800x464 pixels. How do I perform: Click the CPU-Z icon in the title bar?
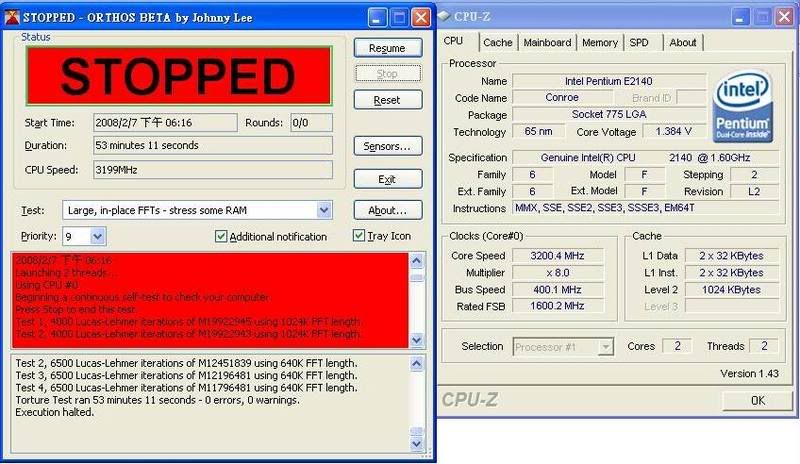[x=444, y=16]
